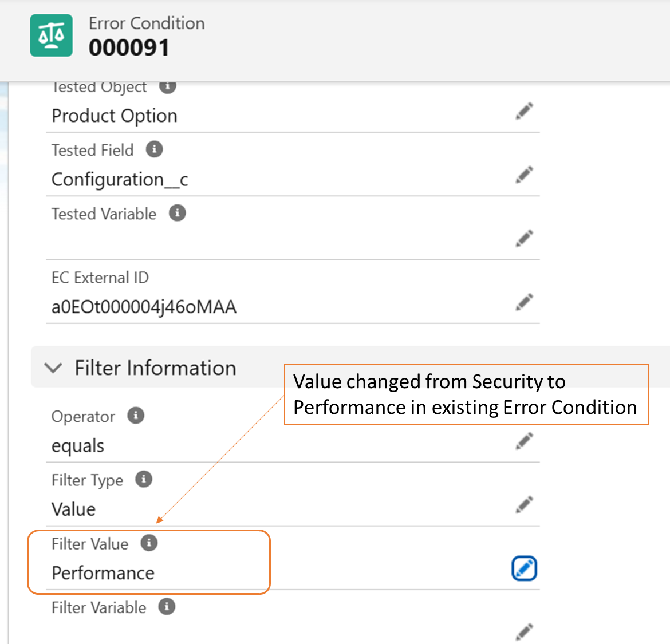Select the record number 000091

[x=129, y=48]
